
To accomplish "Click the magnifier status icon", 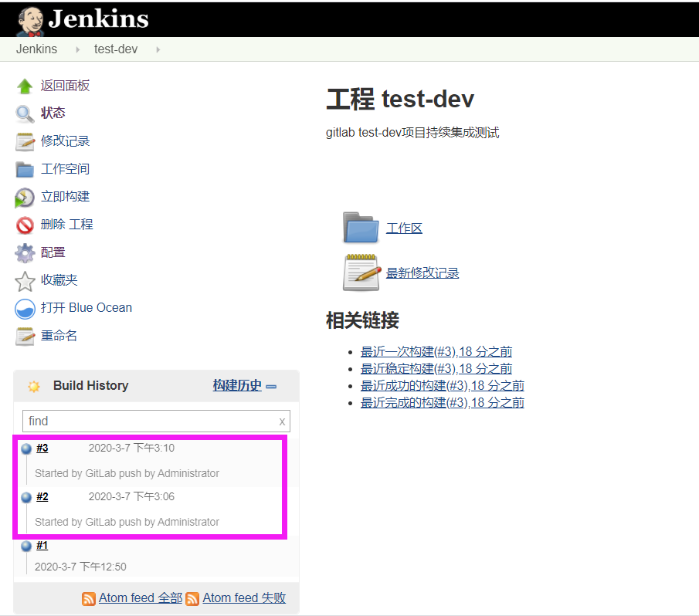I will (x=25, y=113).
